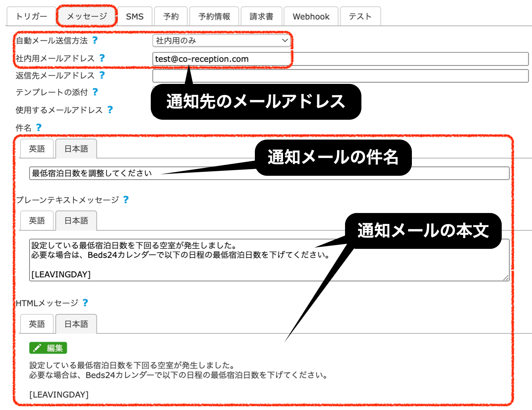
Task: Open the 自動メール送信方法 dropdown
Action: point(221,41)
